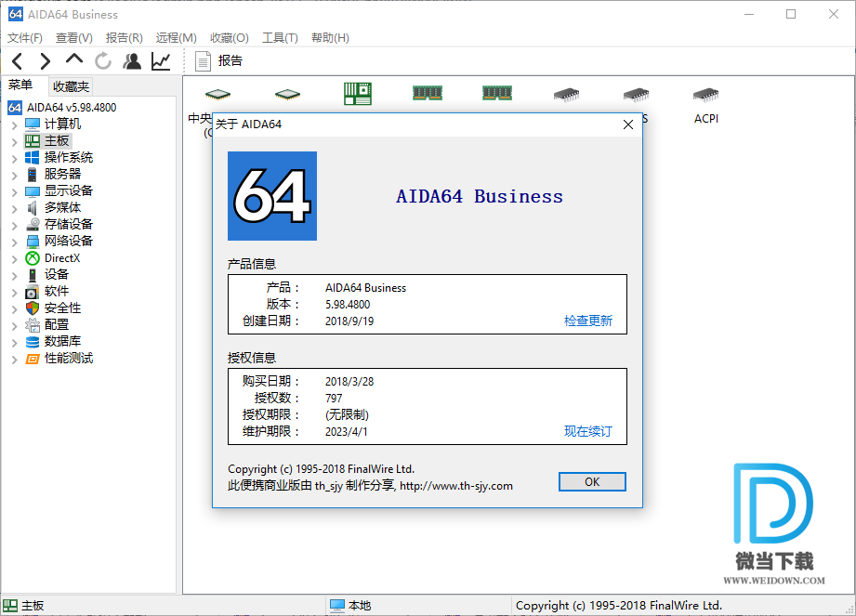Viewport: 856px width, 616px height.
Task: Click the 多媒体 speaker icon in tree
Action: click(x=33, y=208)
